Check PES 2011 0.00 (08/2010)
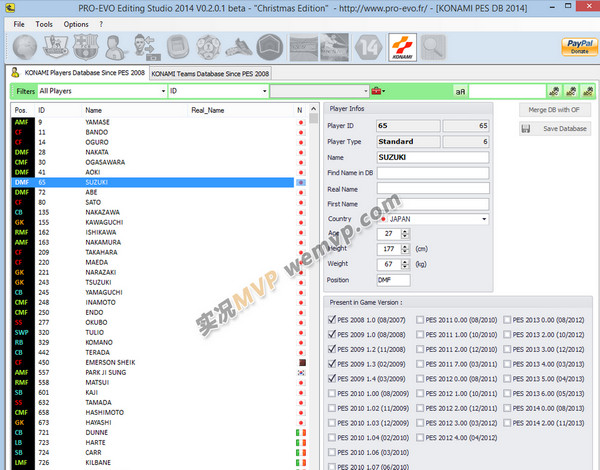Image resolution: width=600 pixels, height=470 pixels. [420, 320]
